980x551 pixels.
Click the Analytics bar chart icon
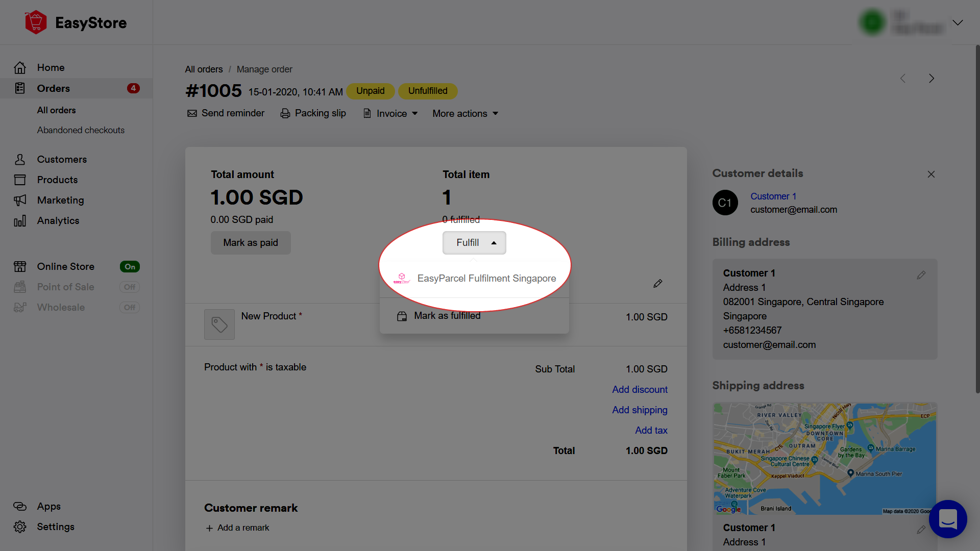pyautogui.click(x=20, y=221)
